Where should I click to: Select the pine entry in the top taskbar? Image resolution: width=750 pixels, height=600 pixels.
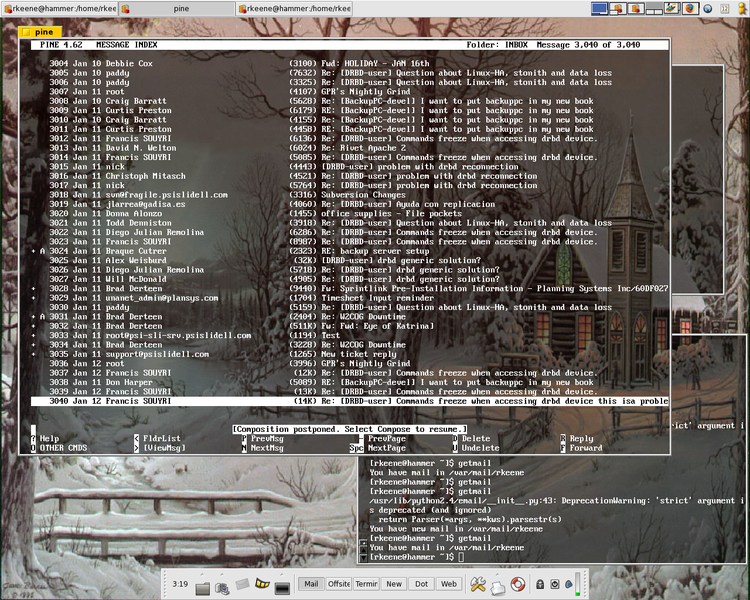pyautogui.click(x=176, y=9)
